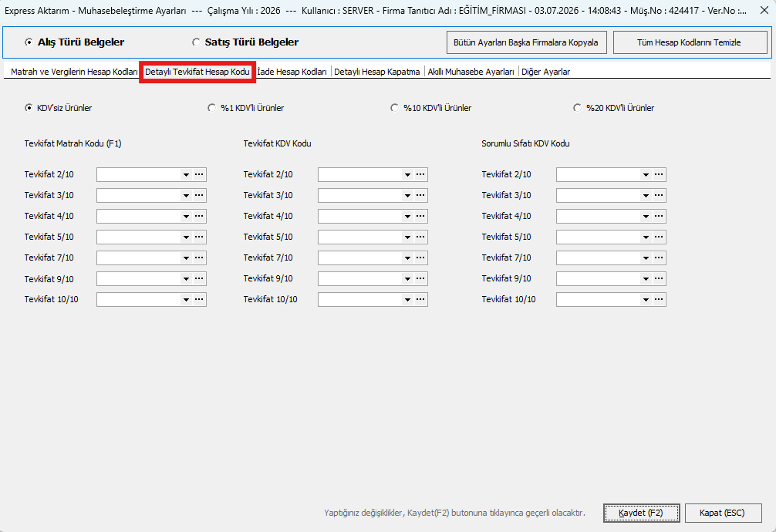
Task: Close dialog with Kapat (ESC)
Action: pyautogui.click(x=723, y=513)
